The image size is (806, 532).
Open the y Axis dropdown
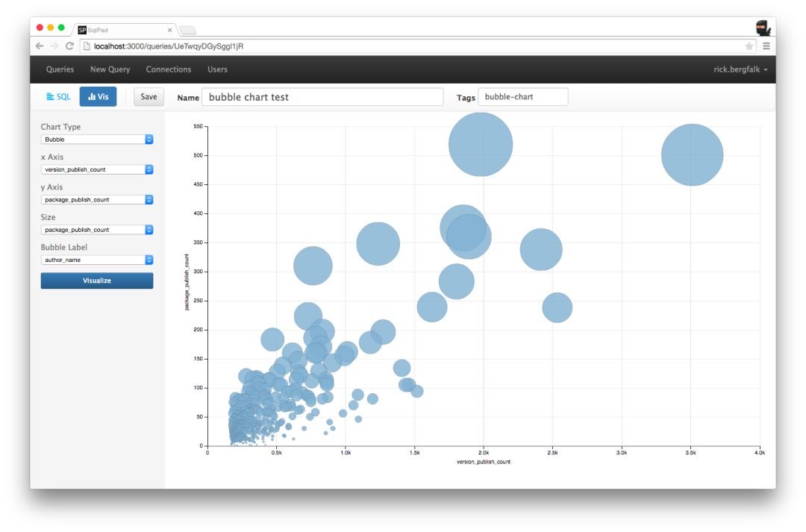(96, 199)
